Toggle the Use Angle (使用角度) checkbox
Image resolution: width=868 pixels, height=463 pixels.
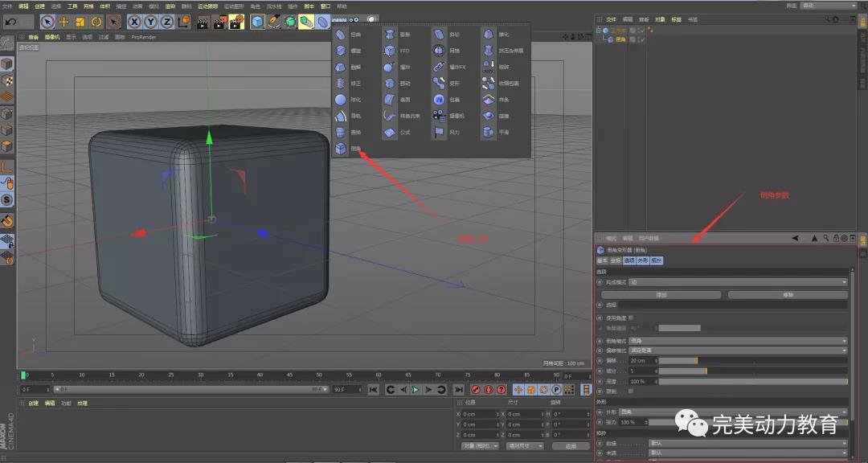[630, 318]
